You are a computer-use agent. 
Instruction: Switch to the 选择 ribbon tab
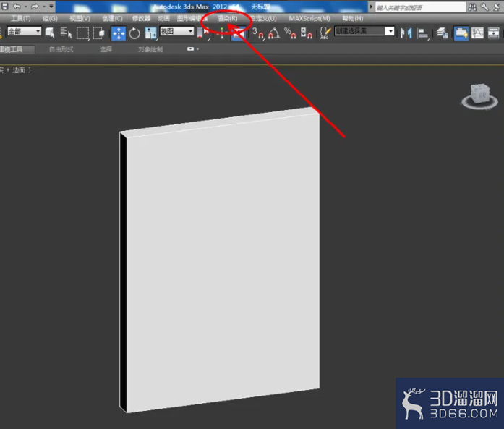point(106,49)
